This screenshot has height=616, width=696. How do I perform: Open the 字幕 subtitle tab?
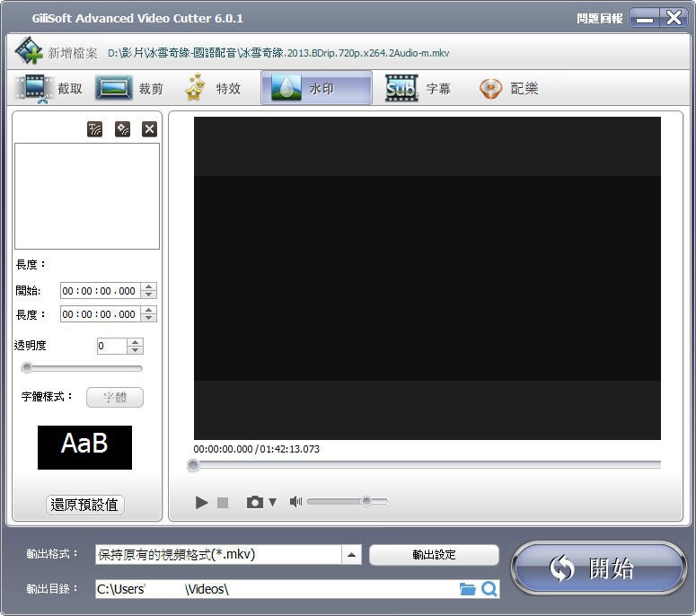tap(418, 88)
